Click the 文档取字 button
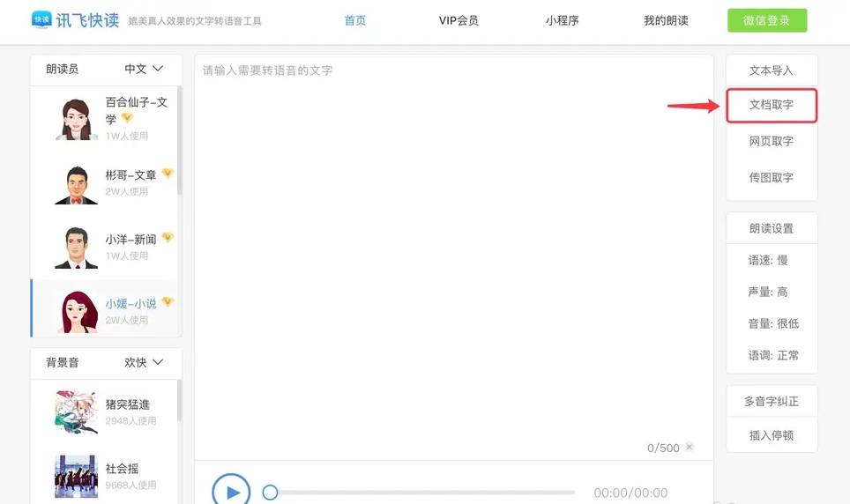The width and height of the screenshot is (850, 504). pyautogui.click(x=772, y=105)
